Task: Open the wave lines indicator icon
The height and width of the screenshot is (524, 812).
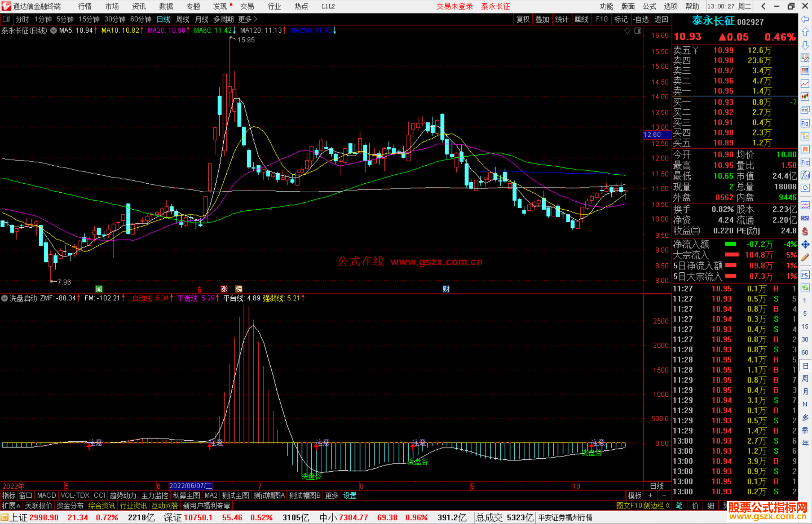Action: click(805, 205)
